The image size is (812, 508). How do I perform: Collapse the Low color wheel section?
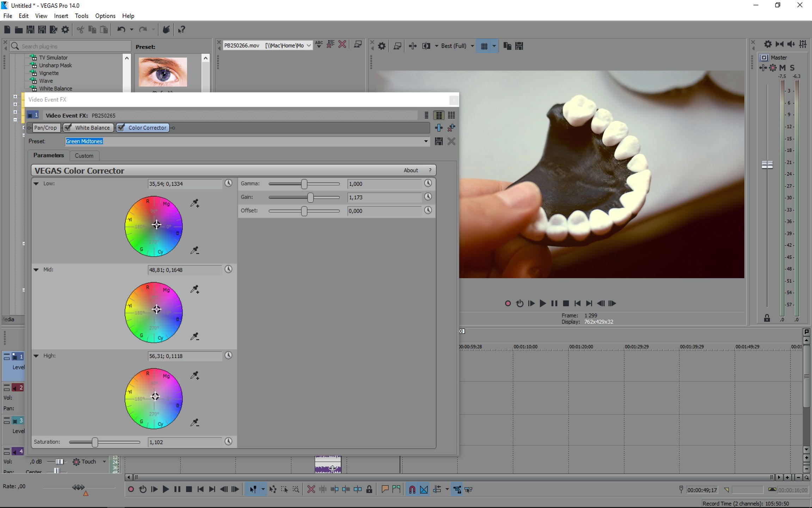[36, 183]
